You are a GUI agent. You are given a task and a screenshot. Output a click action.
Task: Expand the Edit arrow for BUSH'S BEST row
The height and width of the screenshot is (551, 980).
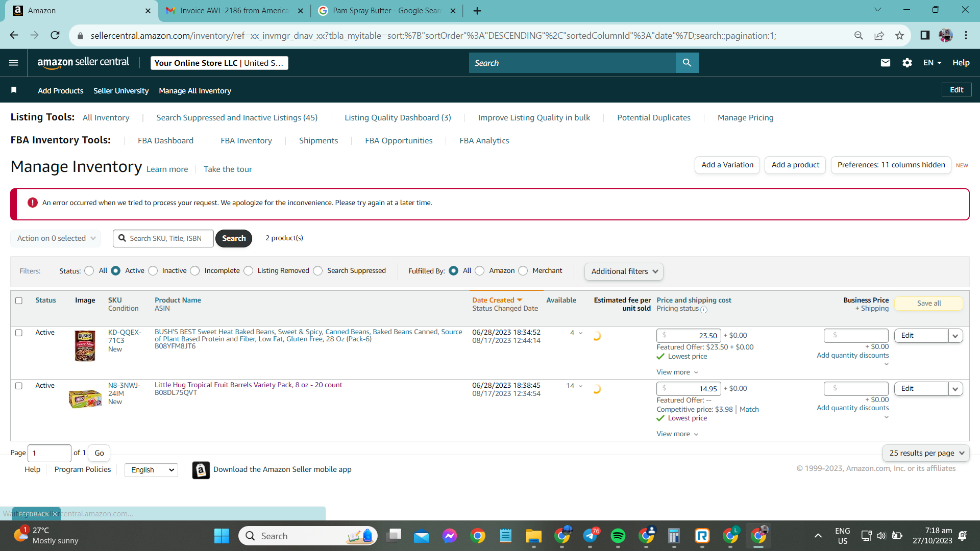coord(955,336)
